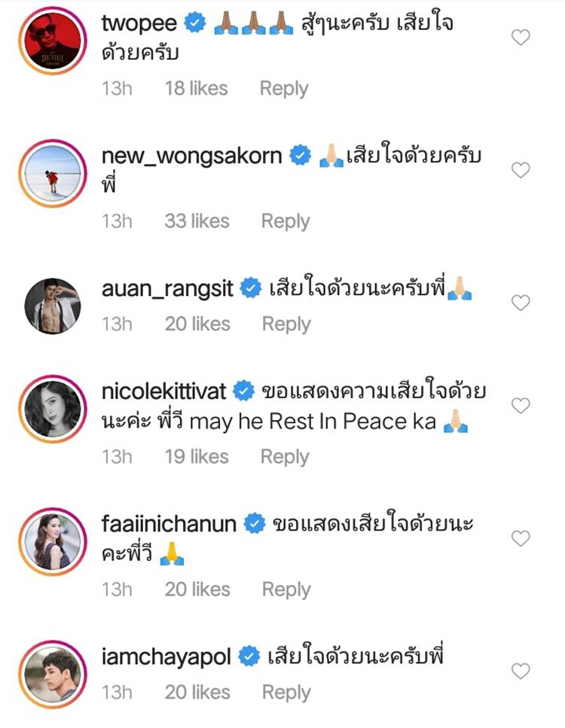Tap nicolekittivat's profile picture
This screenshot has height=728, width=565.
coord(52,407)
